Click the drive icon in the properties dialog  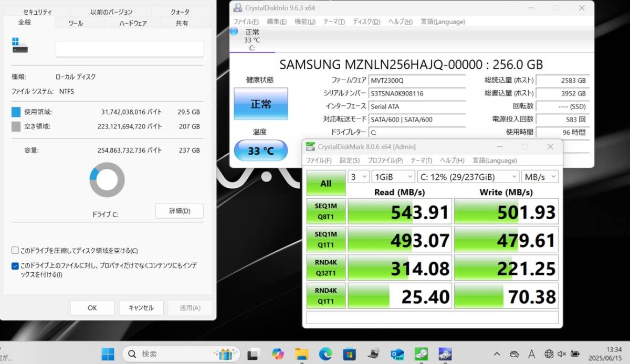[x=20, y=45]
